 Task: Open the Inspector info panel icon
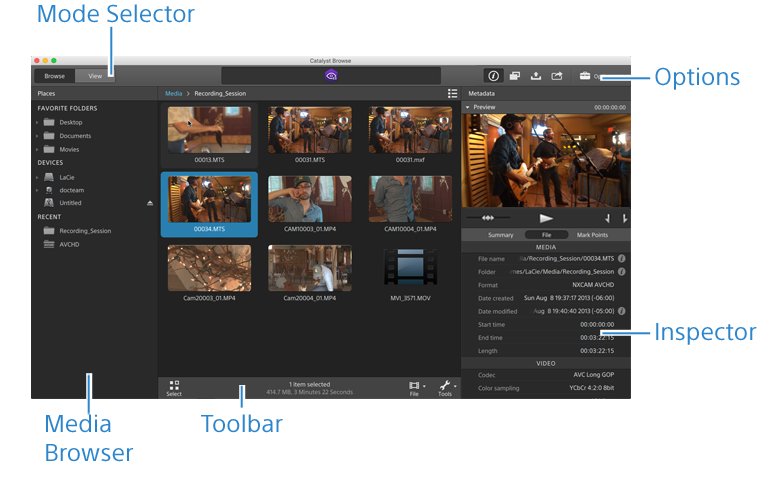[x=492, y=75]
